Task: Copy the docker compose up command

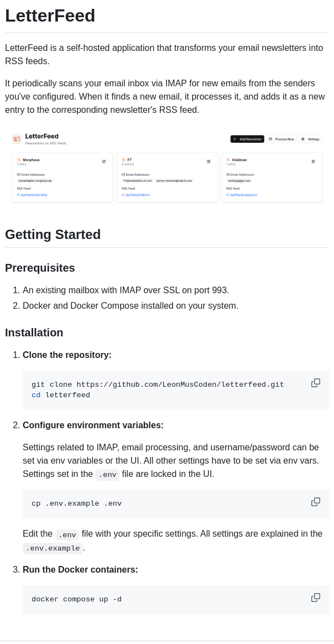Action: point(316,598)
